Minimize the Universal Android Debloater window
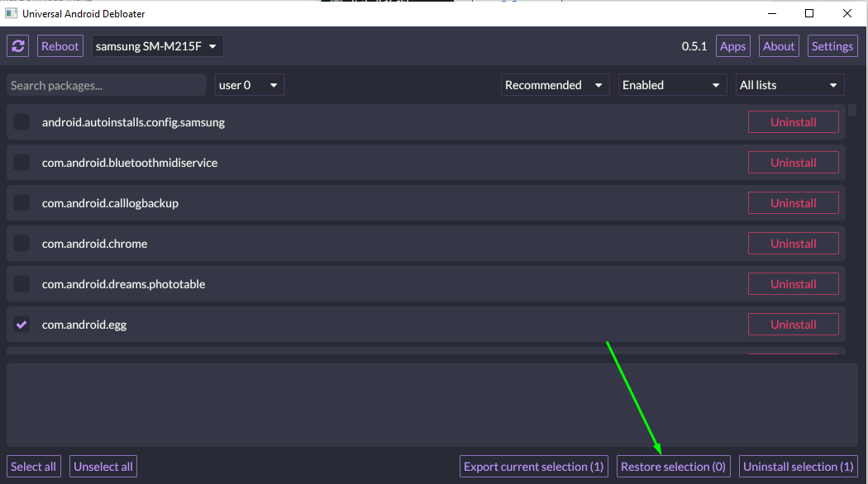868x484 pixels. [772, 13]
